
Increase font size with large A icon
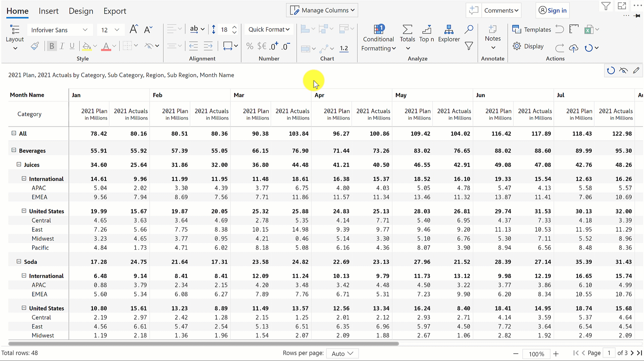click(133, 29)
